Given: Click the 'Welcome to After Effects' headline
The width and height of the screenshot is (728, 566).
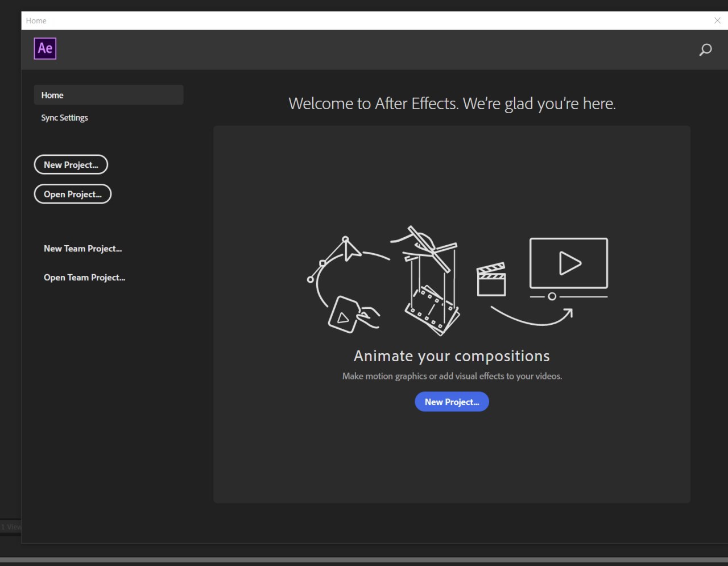Looking at the screenshot, I should [452, 104].
